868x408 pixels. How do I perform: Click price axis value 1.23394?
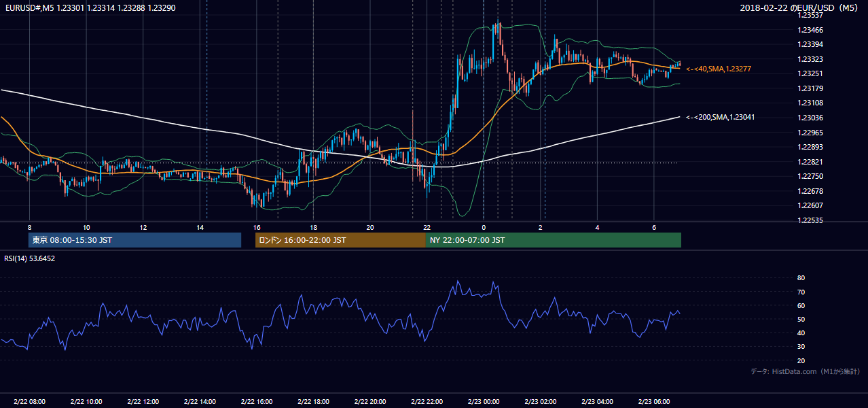(810, 45)
